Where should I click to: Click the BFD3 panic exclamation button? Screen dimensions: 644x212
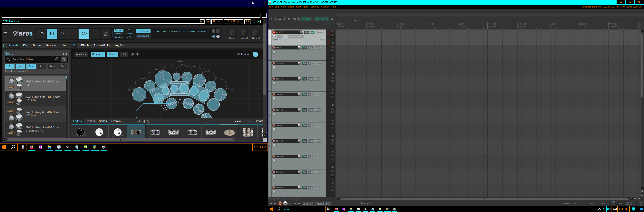pos(95,34)
